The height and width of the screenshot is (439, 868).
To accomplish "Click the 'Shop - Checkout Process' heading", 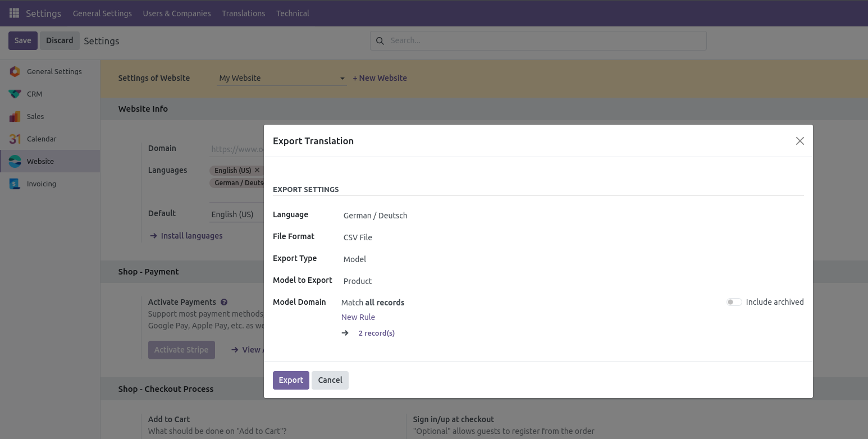I will tap(166, 389).
